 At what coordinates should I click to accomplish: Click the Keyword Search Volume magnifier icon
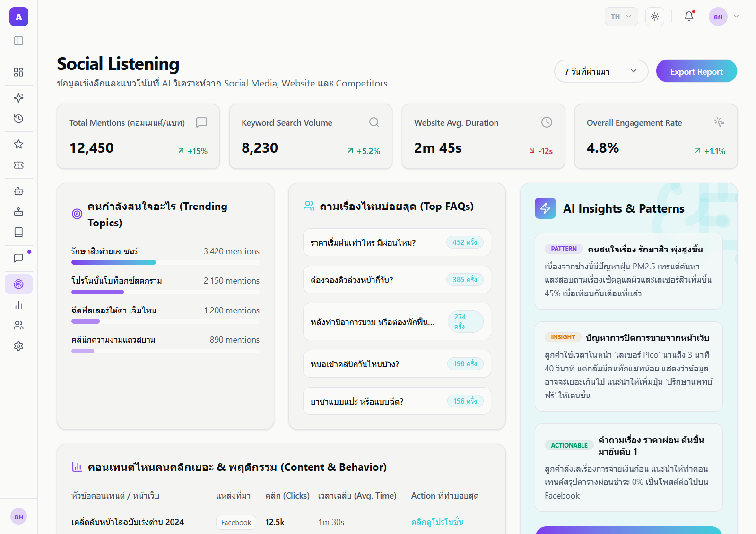[x=374, y=122]
